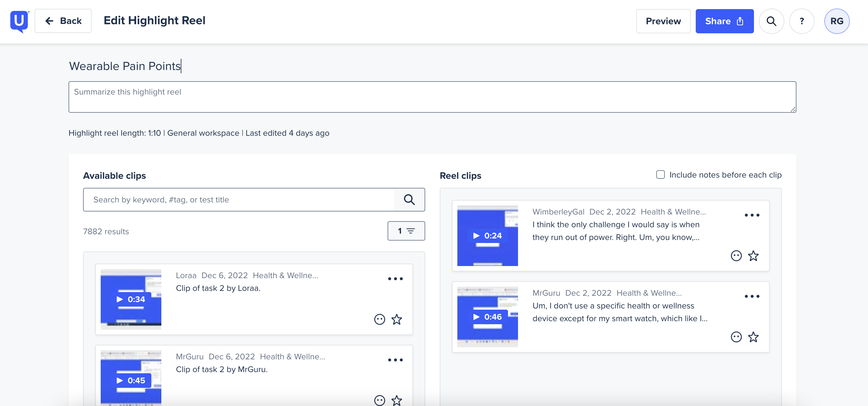Star the MrGuru Dec 2 reel clip
The width and height of the screenshot is (868, 406).
(x=753, y=337)
